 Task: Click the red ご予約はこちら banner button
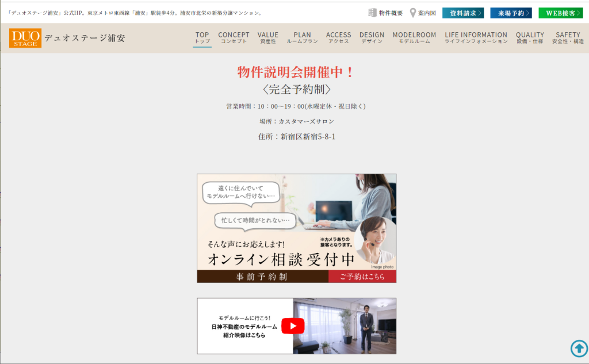[362, 277]
